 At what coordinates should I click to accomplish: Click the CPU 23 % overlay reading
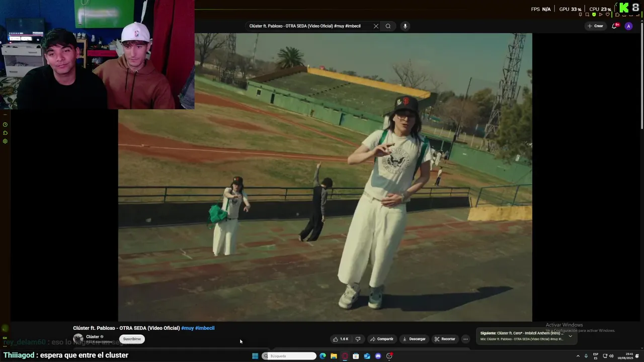[x=600, y=9]
